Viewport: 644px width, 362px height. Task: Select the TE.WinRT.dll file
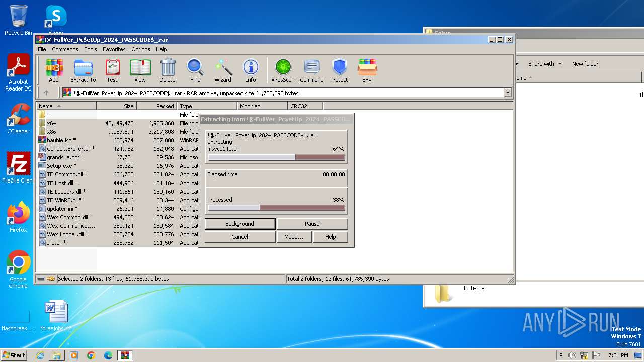point(118,200)
